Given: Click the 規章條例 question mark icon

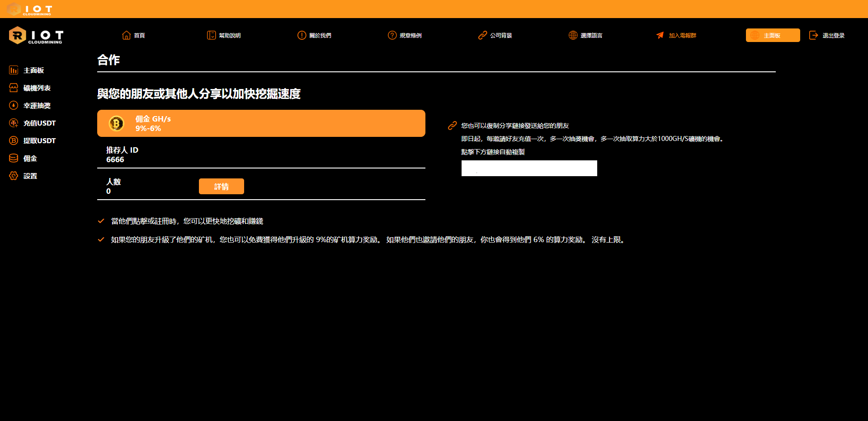Looking at the screenshot, I should click(392, 35).
